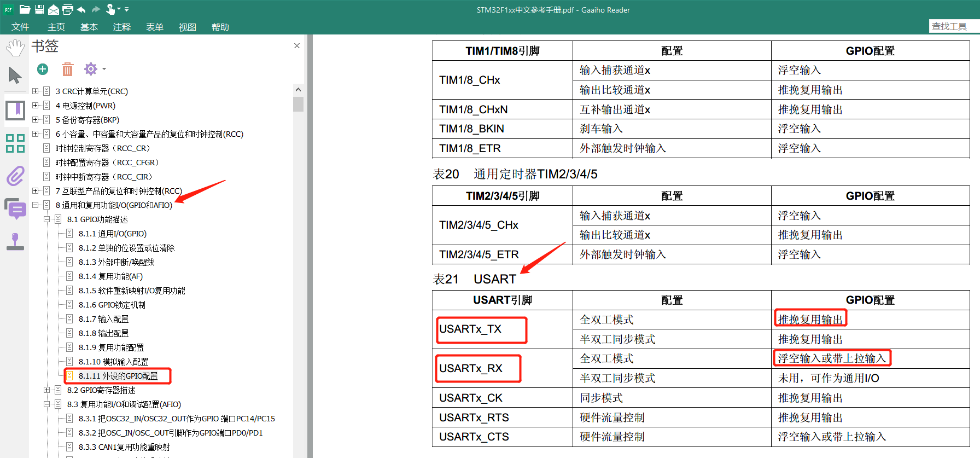Open bookmark 8.3.1 OSC32_IN/OSC32_OUT

177,419
